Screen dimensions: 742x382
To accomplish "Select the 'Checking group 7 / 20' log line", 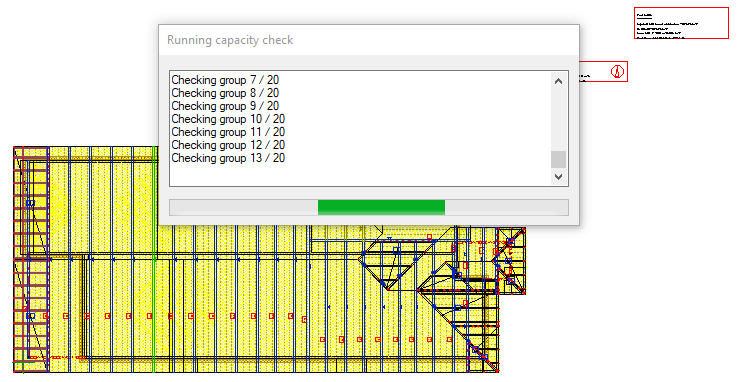I will pos(225,80).
